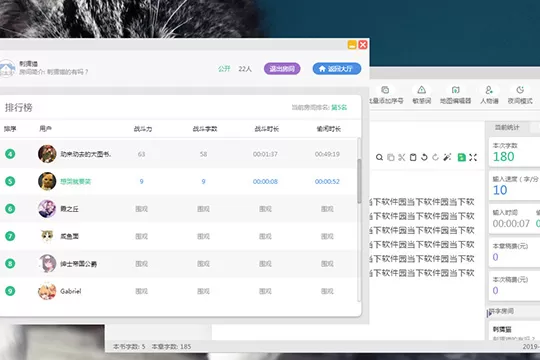Click the redo arrow icon

tap(436, 157)
